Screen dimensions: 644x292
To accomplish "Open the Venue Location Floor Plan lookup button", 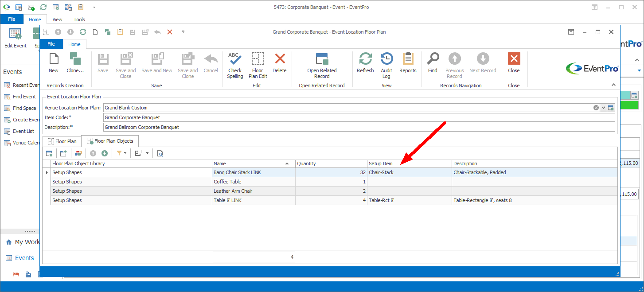I will [x=611, y=108].
